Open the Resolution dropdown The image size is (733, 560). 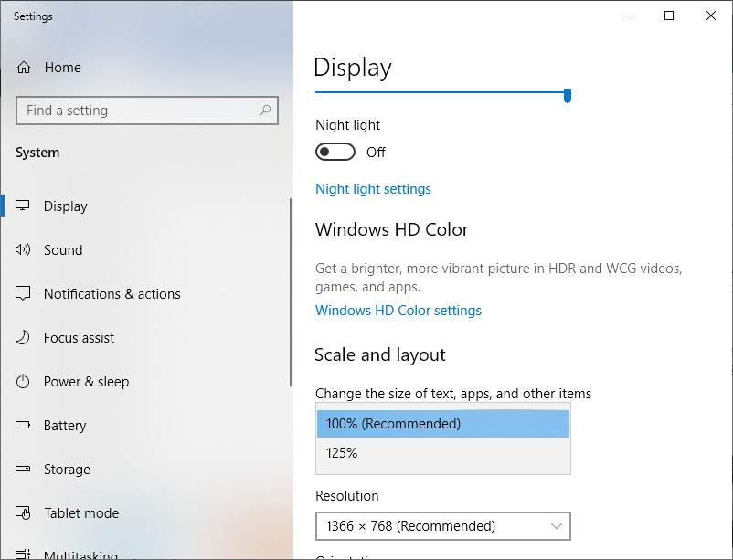pyautogui.click(x=442, y=526)
